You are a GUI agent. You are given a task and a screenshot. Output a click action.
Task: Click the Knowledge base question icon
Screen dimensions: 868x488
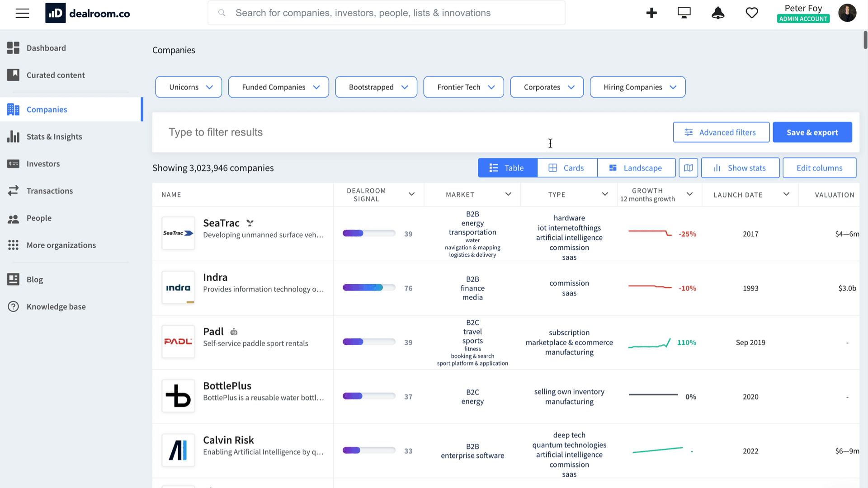click(x=14, y=306)
